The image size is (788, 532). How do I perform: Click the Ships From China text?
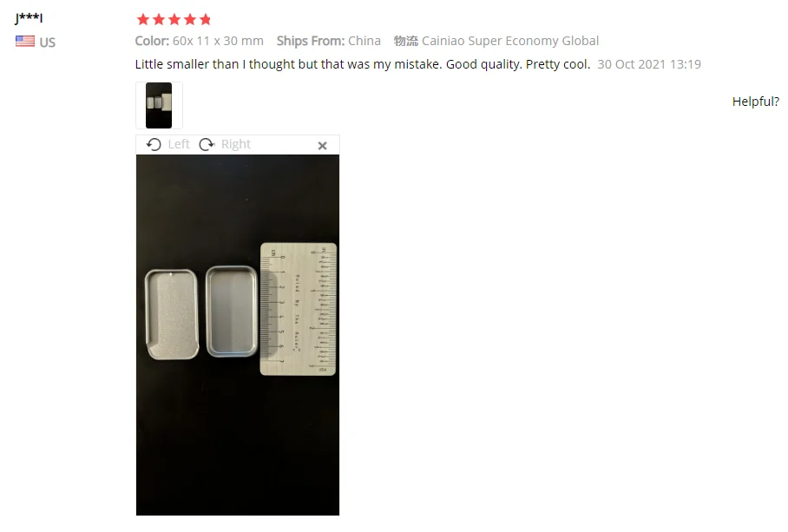(329, 41)
